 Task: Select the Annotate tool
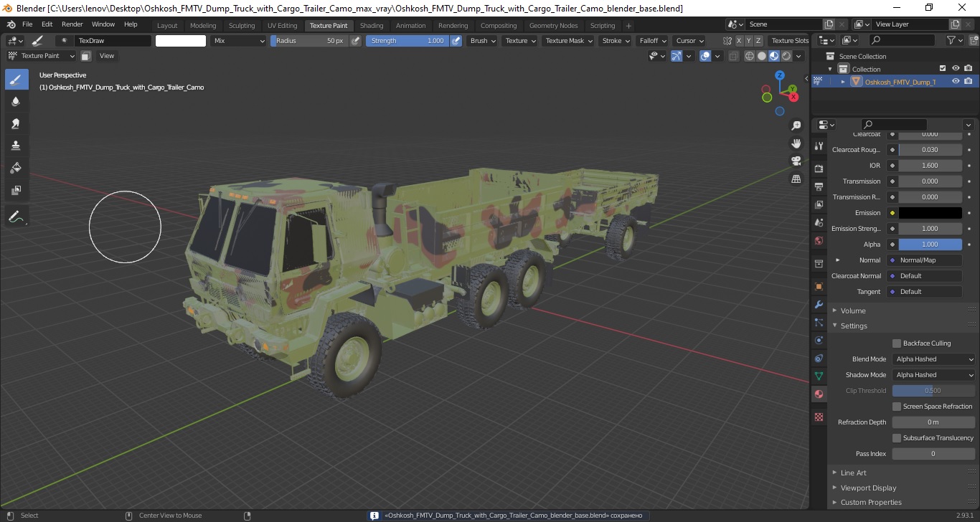pyautogui.click(x=17, y=216)
